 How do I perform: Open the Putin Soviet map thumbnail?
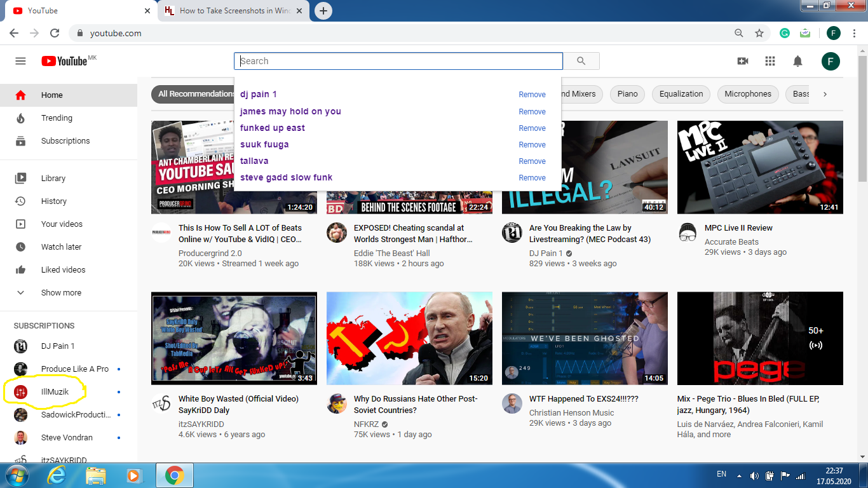click(x=409, y=338)
